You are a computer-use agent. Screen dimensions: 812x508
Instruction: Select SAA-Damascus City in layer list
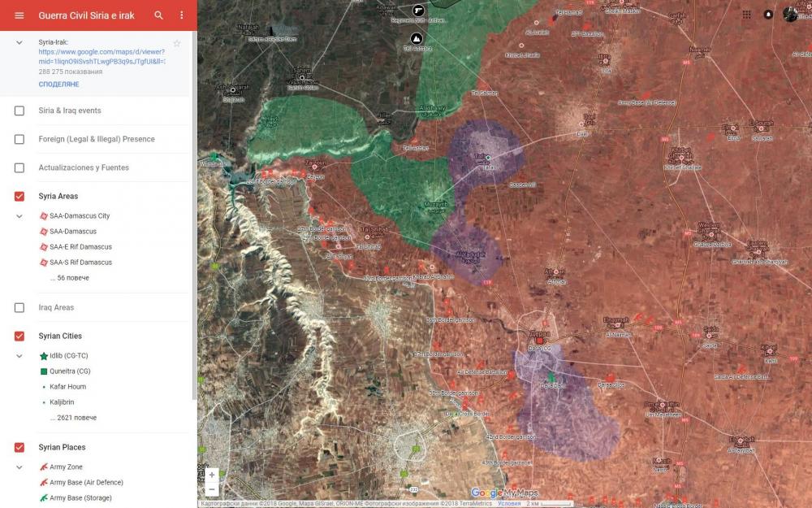pyautogui.click(x=79, y=216)
